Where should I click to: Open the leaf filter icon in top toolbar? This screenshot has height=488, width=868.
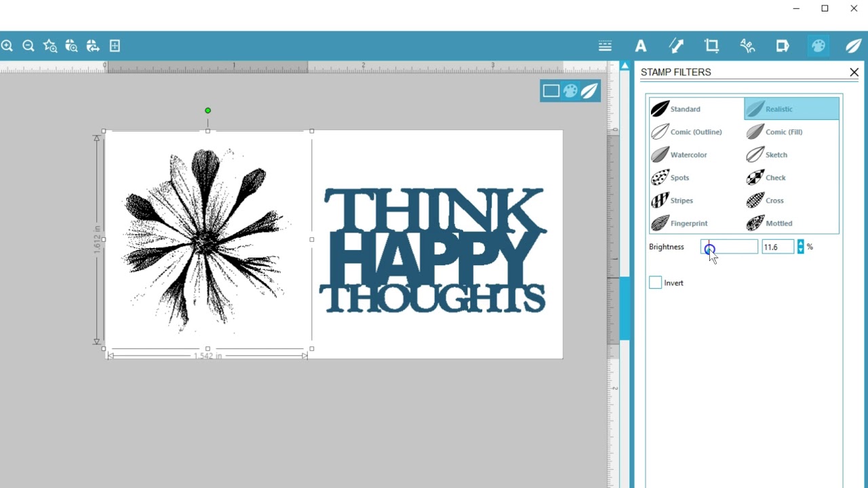click(x=854, y=46)
